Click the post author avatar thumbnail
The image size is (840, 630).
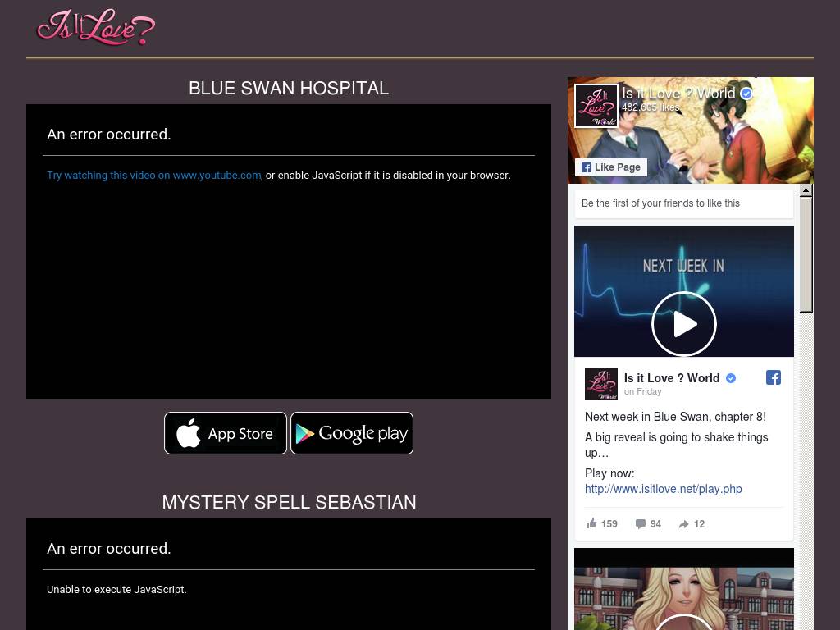(600, 384)
